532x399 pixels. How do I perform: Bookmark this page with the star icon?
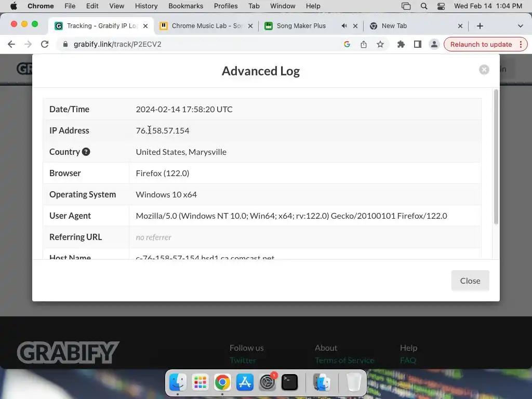point(380,44)
